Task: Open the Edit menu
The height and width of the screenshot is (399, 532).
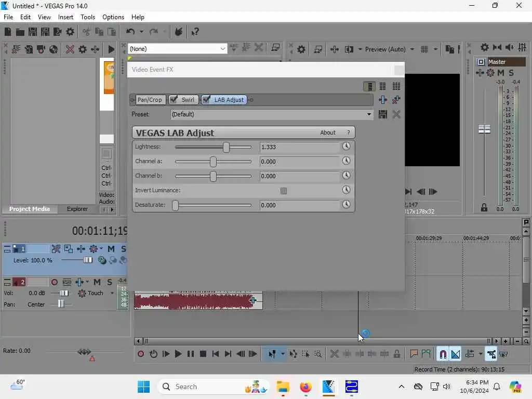Action: pyautogui.click(x=25, y=17)
